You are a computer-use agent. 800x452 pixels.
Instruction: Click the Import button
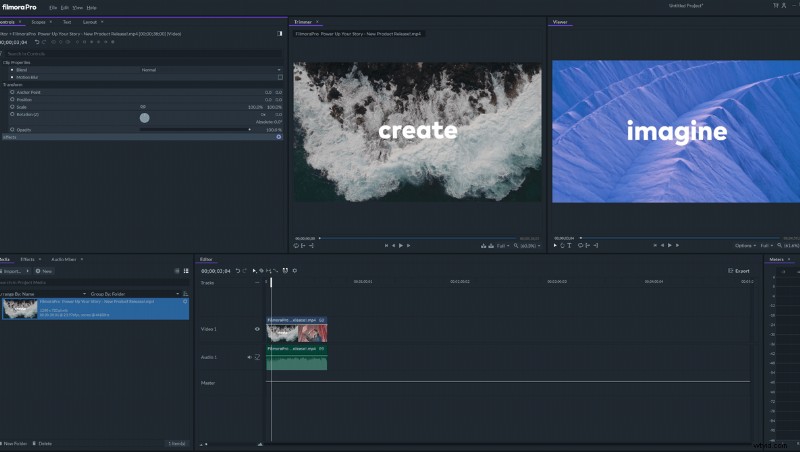click(12, 271)
